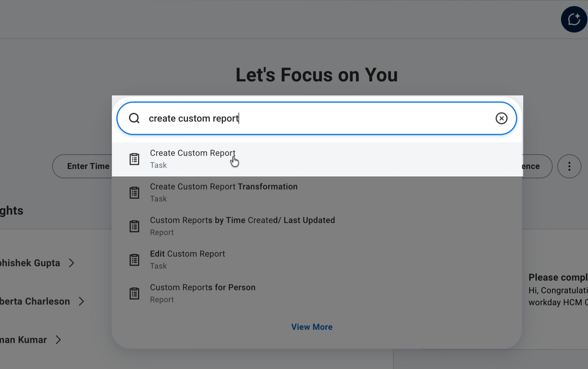Click icon beside Edit Custom Report
Viewport: 588px width, 369px height.
tap(134, 260)
